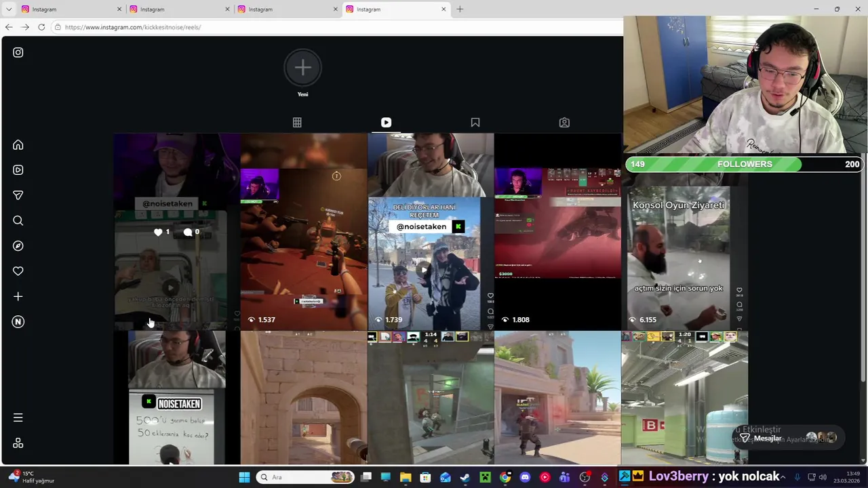Open Google Chrome from the taskbar
868x488 pixels.
click(505, 477)
